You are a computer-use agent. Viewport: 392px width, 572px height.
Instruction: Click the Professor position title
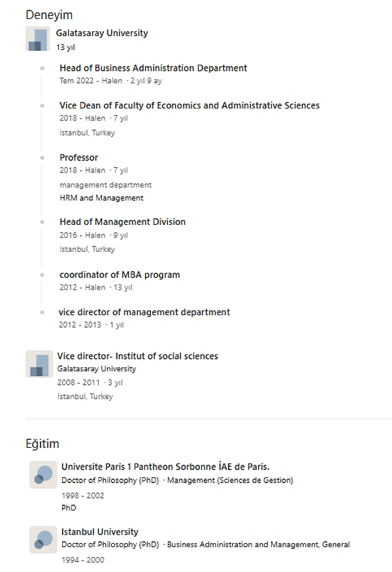(79, 158)
